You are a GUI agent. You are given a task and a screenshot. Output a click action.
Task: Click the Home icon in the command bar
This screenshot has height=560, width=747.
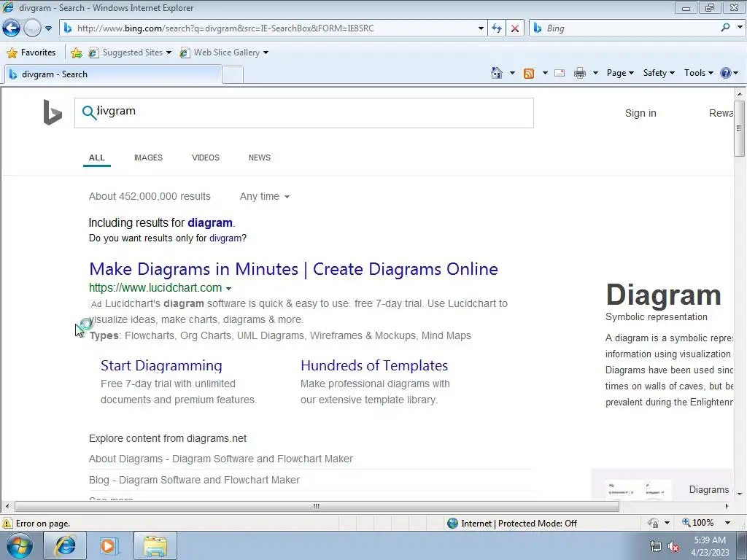(496, 73)
